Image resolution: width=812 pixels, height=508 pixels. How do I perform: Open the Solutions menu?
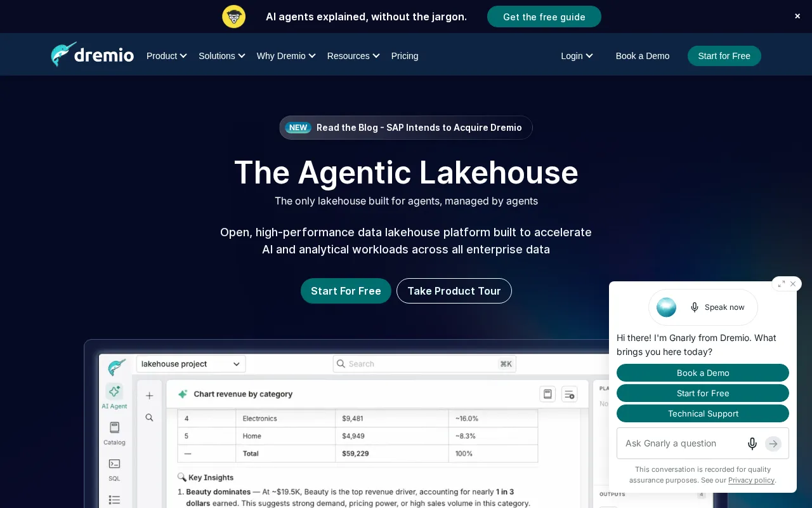[x=222, y=56]
